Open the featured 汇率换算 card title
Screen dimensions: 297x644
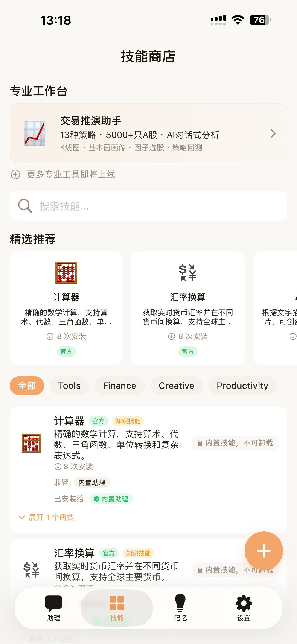pyautogui.click(x=188, y=297)
